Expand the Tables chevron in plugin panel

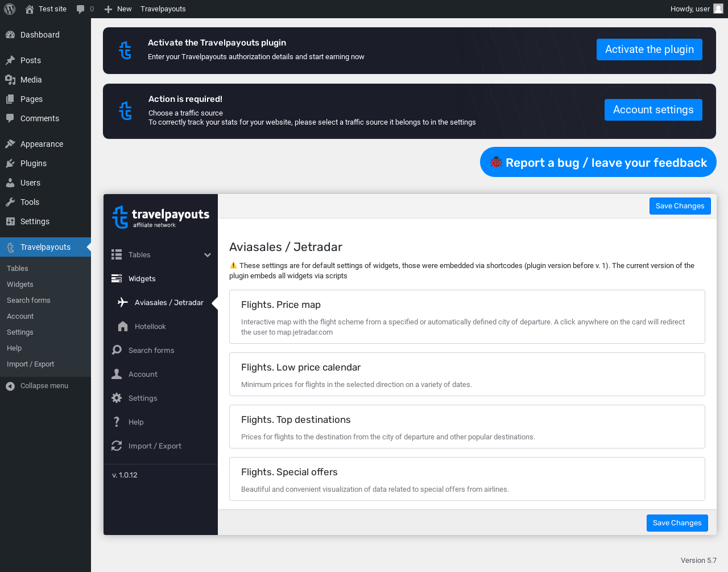pyautogui.click(x=208, y=255)
